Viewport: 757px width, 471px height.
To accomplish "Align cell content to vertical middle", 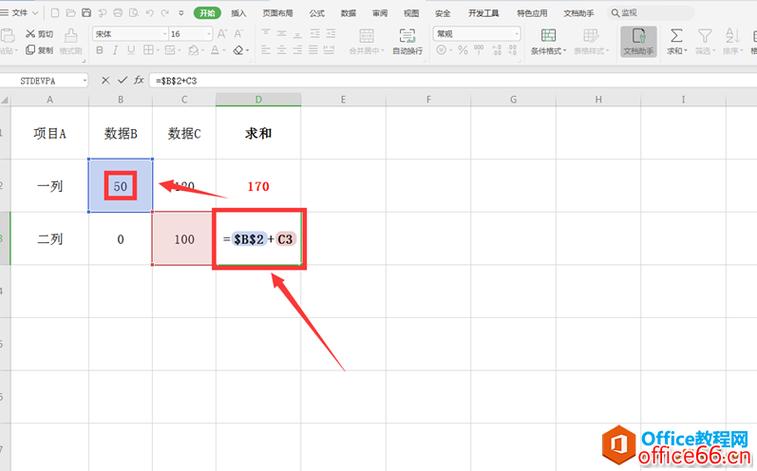I will point(282,33).
